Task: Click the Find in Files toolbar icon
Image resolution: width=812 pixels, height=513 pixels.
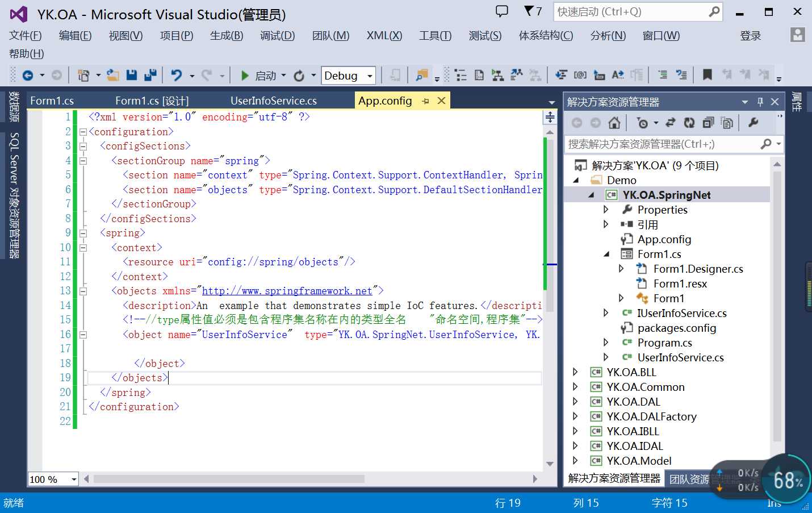Action: [421, 75]
